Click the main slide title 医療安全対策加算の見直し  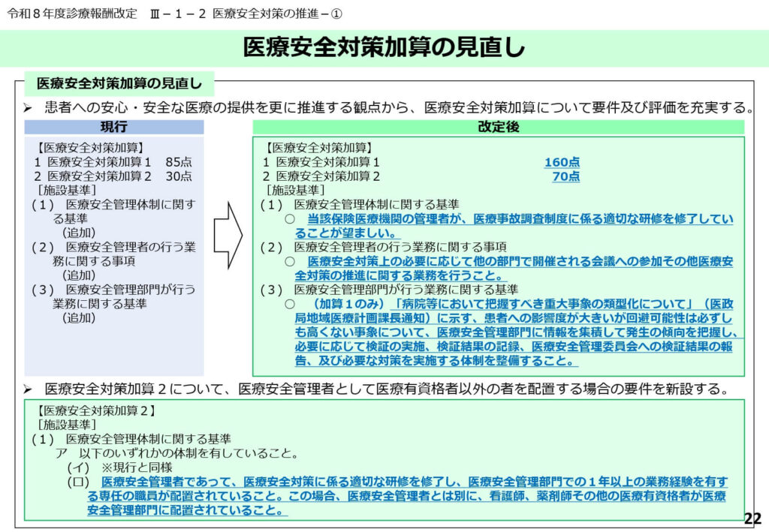point(384,48)
